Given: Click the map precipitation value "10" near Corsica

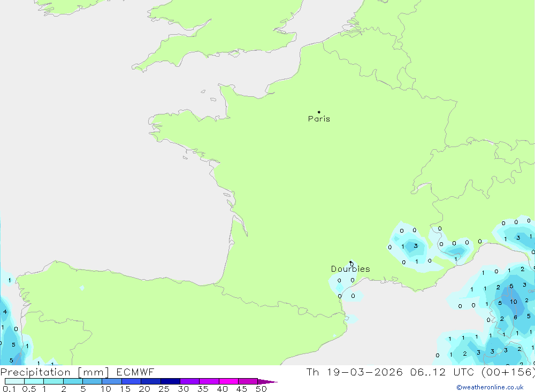Looking at the screenshot, I should [514, 302].
